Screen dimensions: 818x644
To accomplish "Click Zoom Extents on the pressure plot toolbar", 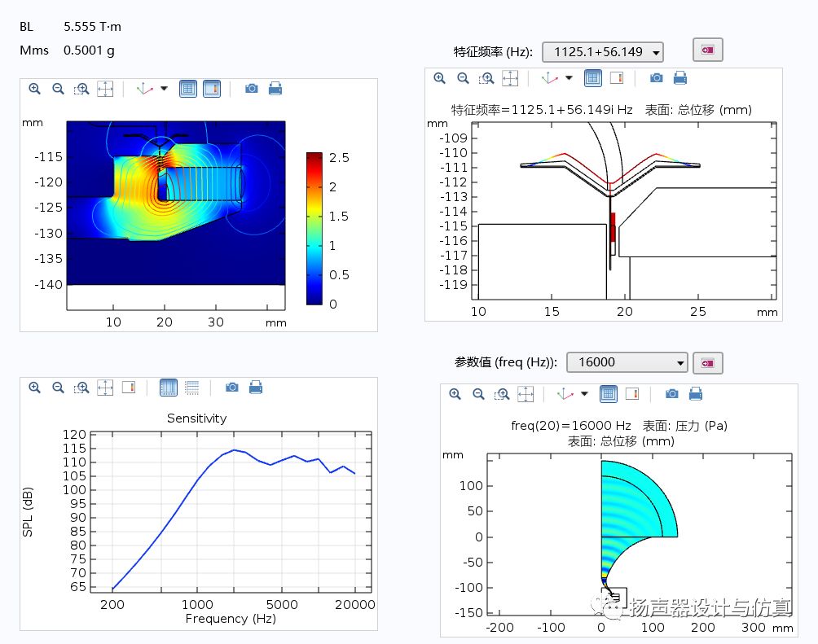I will tap(526, 394).
